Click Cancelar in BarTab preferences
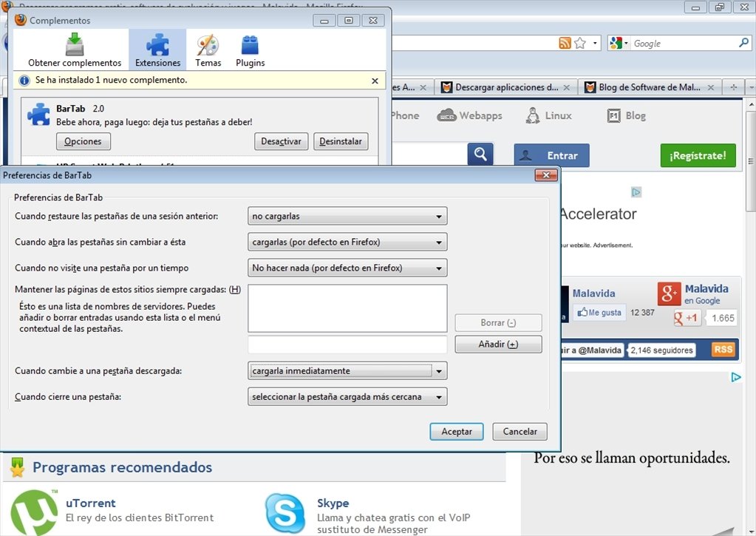The width and height of the screenshot is (756, 536). point(520,432)
